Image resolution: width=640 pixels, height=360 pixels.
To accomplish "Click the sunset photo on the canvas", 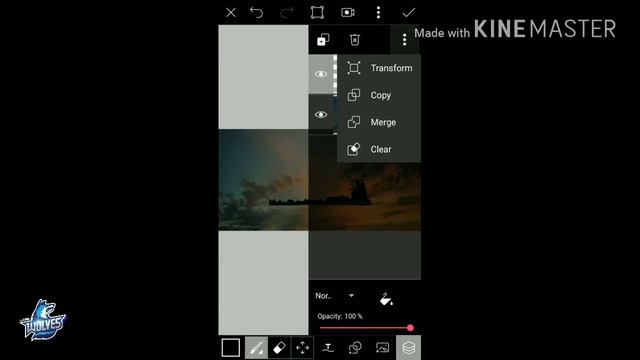I will (320, 180).
